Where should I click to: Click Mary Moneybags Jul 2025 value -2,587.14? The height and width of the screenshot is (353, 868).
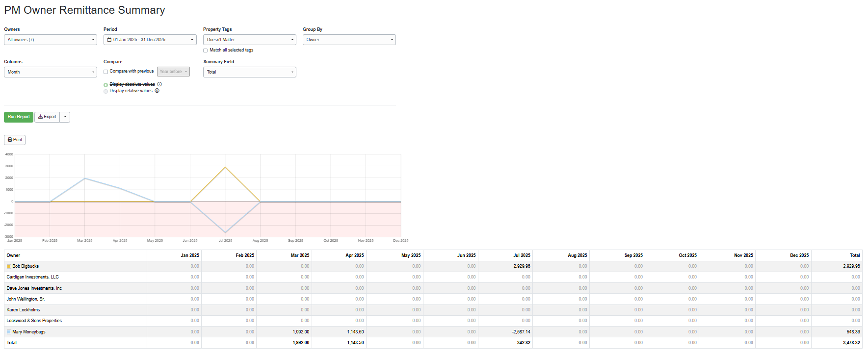(521, 332)
